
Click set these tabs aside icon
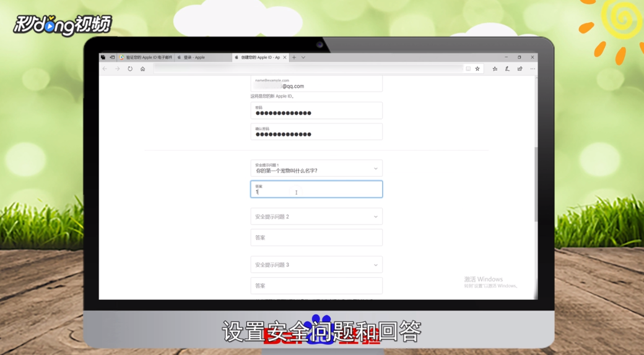pos(112,58)
